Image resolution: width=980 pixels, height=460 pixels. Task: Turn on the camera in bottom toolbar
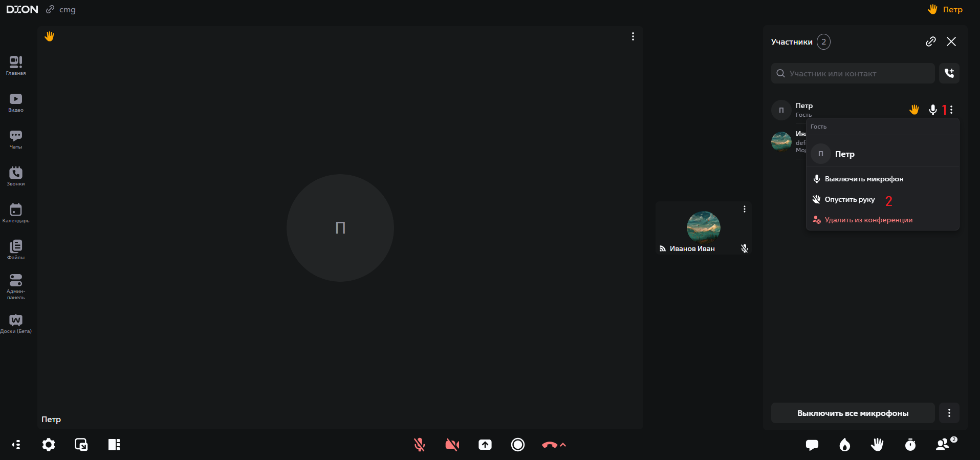point(452,445)
